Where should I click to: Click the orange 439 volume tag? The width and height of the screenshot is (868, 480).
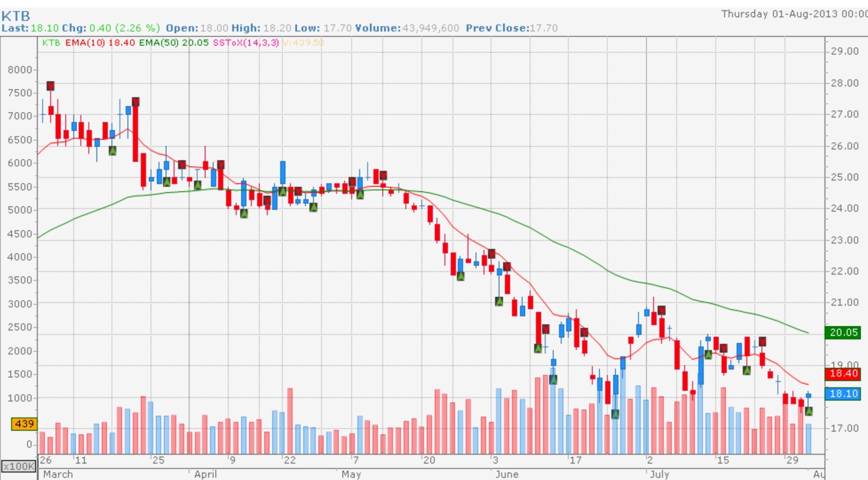pyautogui.click(x=24, y=424)
